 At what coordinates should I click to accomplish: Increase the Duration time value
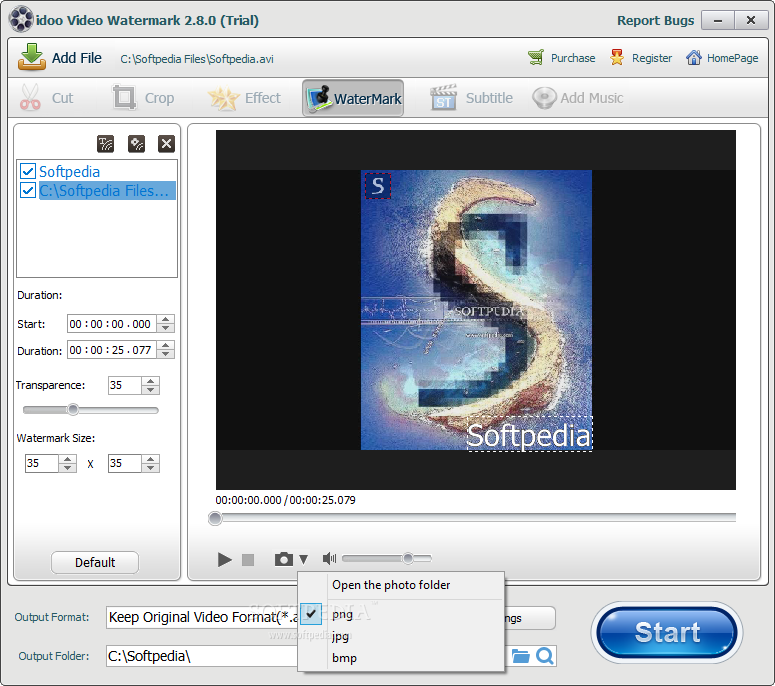[x=166, y=345]
